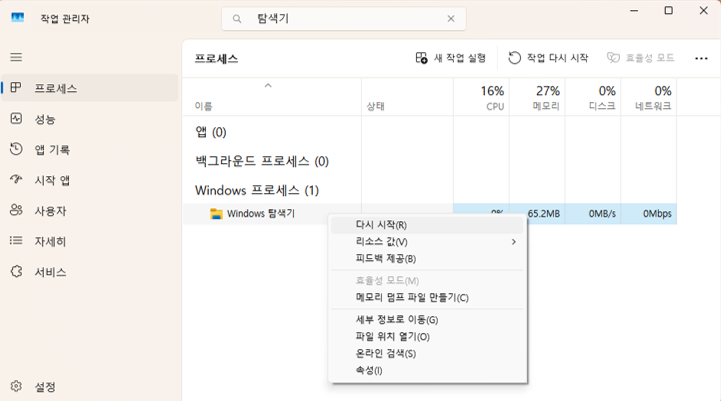Open the three-dots more options menu
The width and height of the screenshot is (721, 401).
click(701, 58)
